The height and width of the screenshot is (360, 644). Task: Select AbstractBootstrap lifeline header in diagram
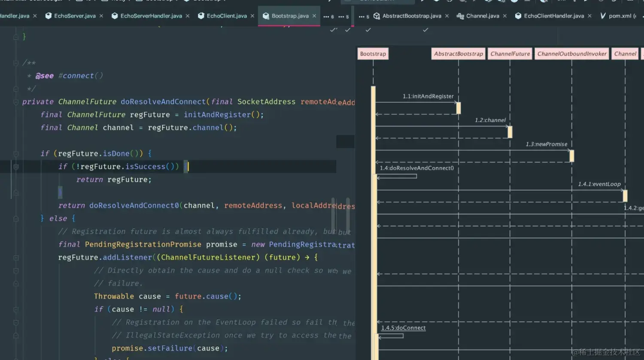[x=458, y=54]
